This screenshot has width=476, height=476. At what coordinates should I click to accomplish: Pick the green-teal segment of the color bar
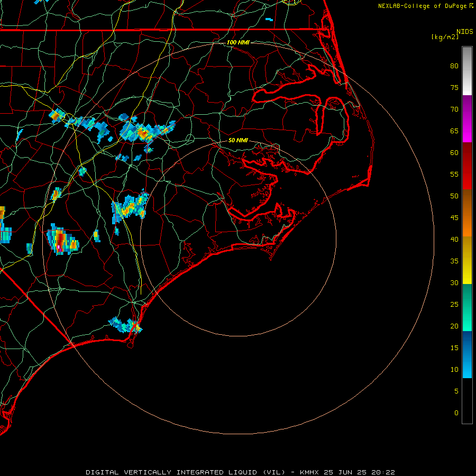pyautogui.click(x=467, y=307)
